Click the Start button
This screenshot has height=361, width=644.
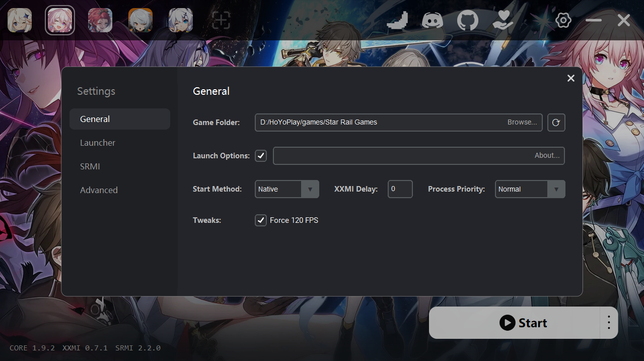pyautogui.click(x=515, y=323)
